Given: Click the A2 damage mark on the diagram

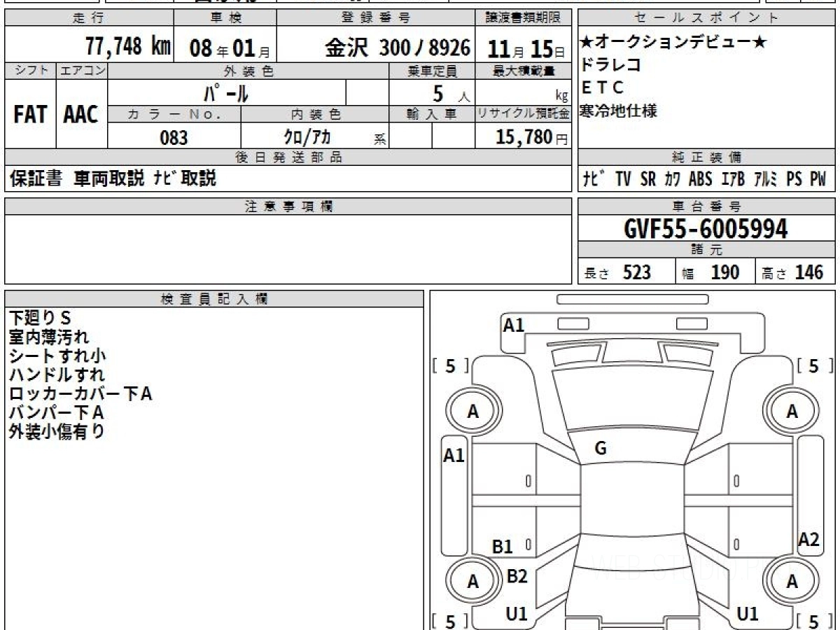Looking at the screenshot, I should pos(808,539).
